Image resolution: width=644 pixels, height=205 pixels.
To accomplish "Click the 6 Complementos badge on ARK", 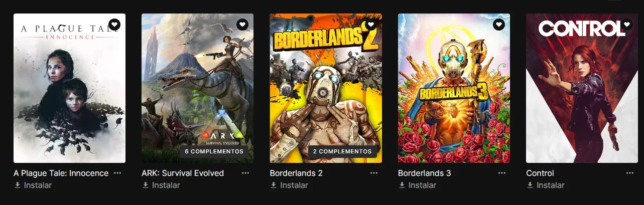I will coord(214,151).
